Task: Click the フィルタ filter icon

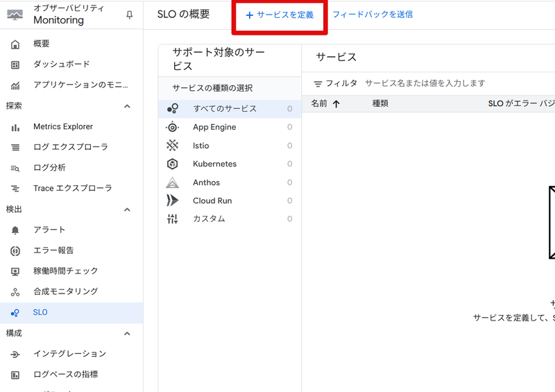Action: [318, 84]
